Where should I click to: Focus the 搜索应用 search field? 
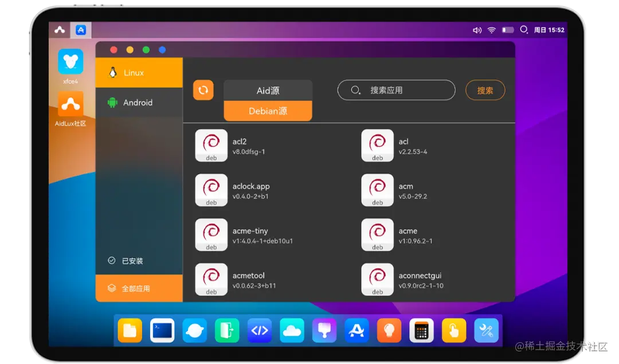(397, 90)
